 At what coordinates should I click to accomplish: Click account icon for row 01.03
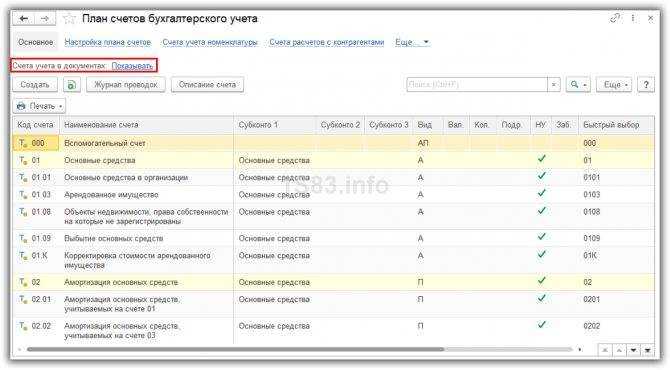point(23,194)
